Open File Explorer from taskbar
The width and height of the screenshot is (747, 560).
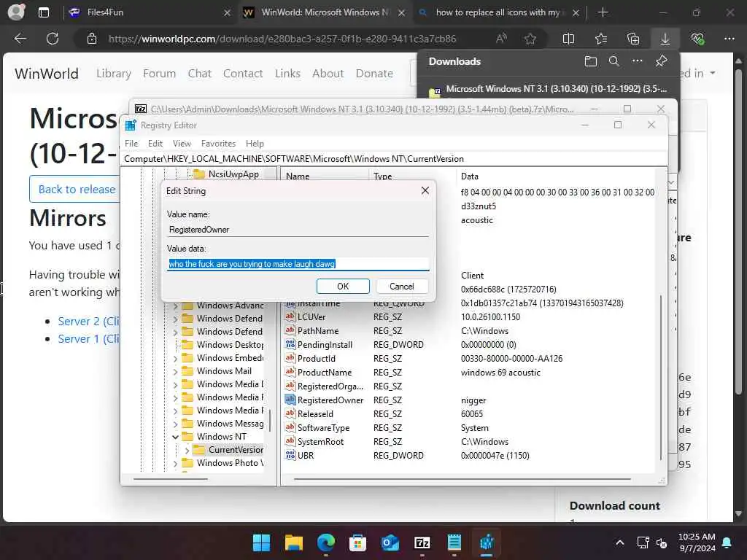pyautogui.click(x=293, y=542)
